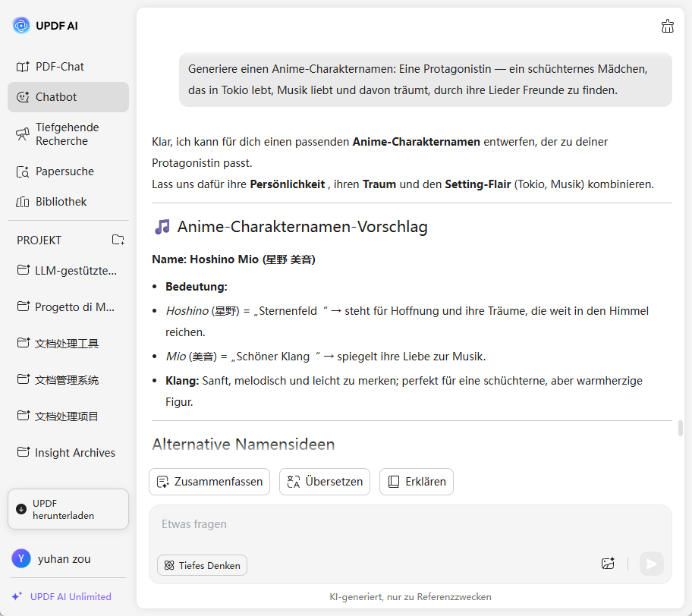692x616 pixels.
Task: Click the PROJEKT section label
Action: [x=39, y=240]
